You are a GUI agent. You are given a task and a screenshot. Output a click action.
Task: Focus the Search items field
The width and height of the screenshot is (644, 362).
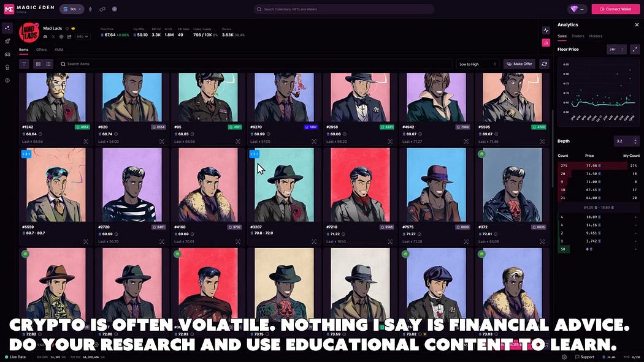(x=255, y=64)
